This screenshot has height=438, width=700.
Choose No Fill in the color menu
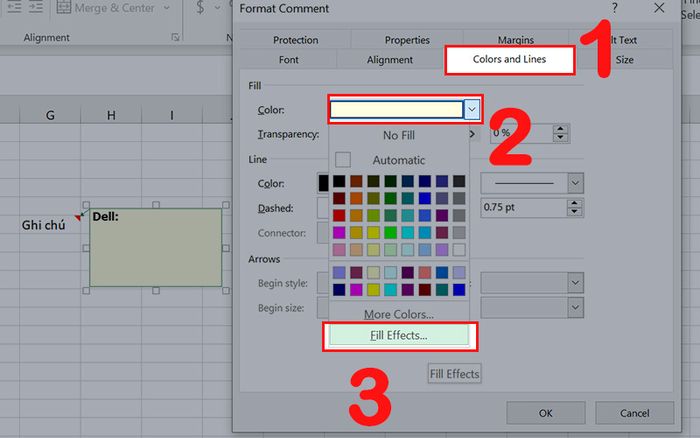tap(399, 135)
